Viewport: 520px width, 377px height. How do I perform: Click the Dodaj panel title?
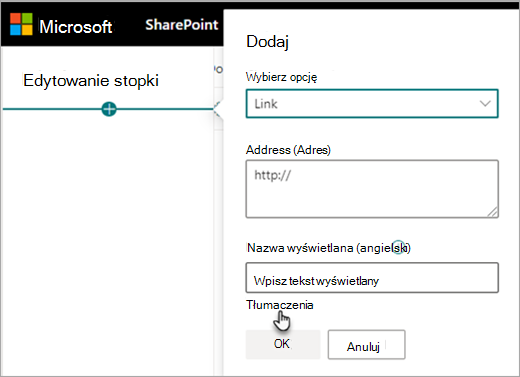(267, 42)
